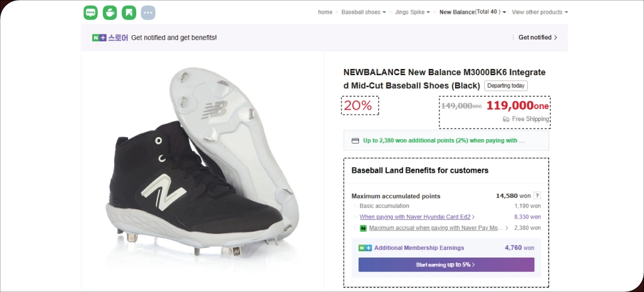Open Maximum accrual Naver Pay link
This screenshot has width=644, height=292.
point(436,228)
